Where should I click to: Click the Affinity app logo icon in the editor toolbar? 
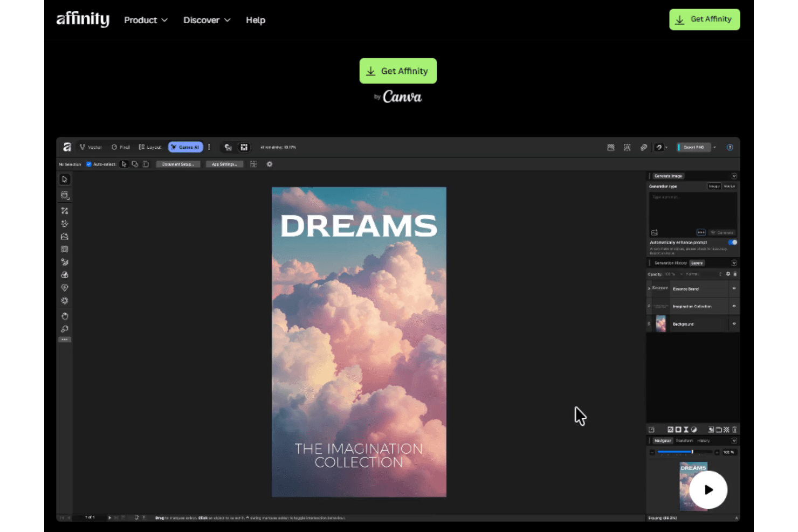(x=67, y=147)
